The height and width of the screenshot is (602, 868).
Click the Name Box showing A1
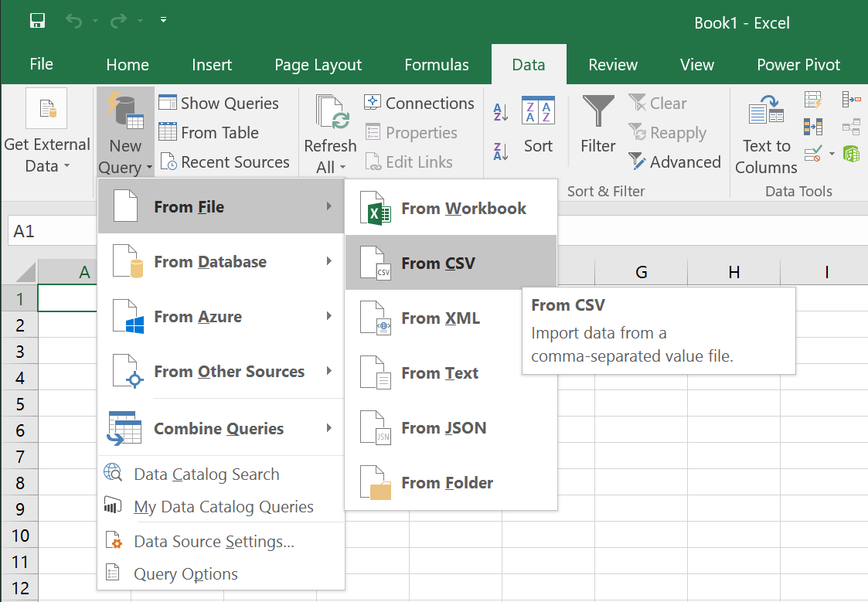tap(52, 231)
